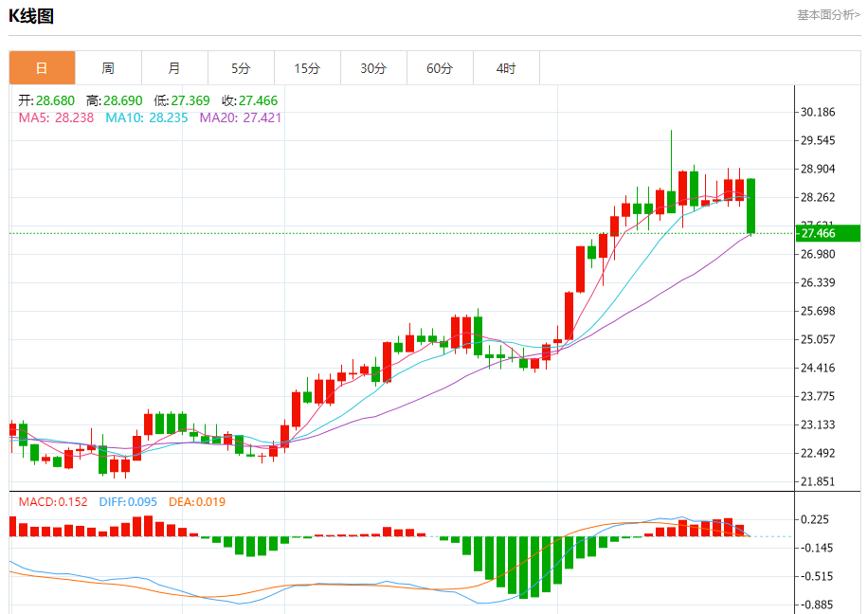Click the 低: 27.369 low price
The width and height of the screenshot is (868, 614).
pos(182,100)
